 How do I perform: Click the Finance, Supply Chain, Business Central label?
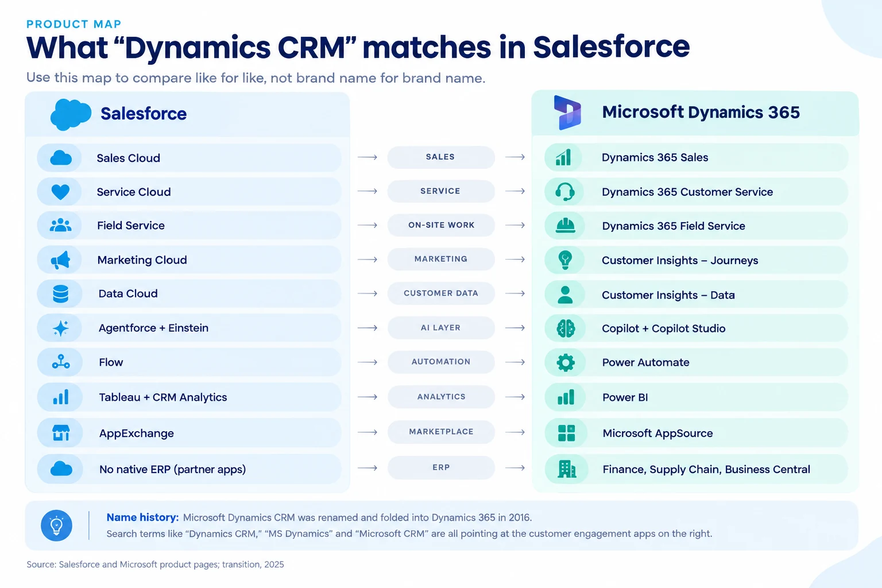coord(706,470)
